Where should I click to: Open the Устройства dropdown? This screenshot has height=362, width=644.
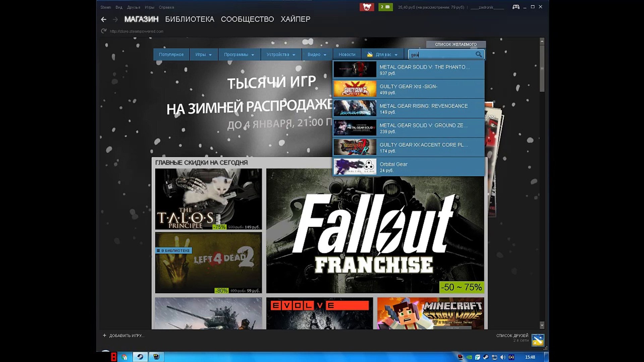click(281, 54)
